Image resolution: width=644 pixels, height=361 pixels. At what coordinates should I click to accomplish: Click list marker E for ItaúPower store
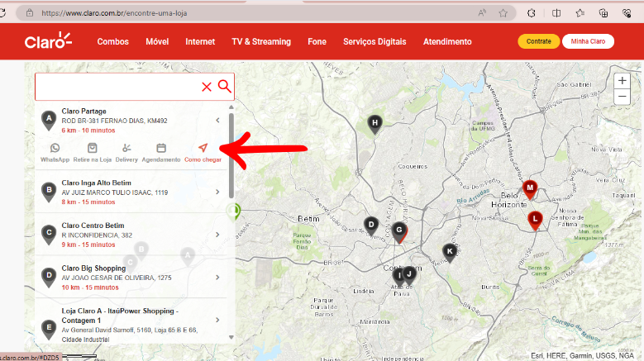pyautogui.click(x=49, y=330)
